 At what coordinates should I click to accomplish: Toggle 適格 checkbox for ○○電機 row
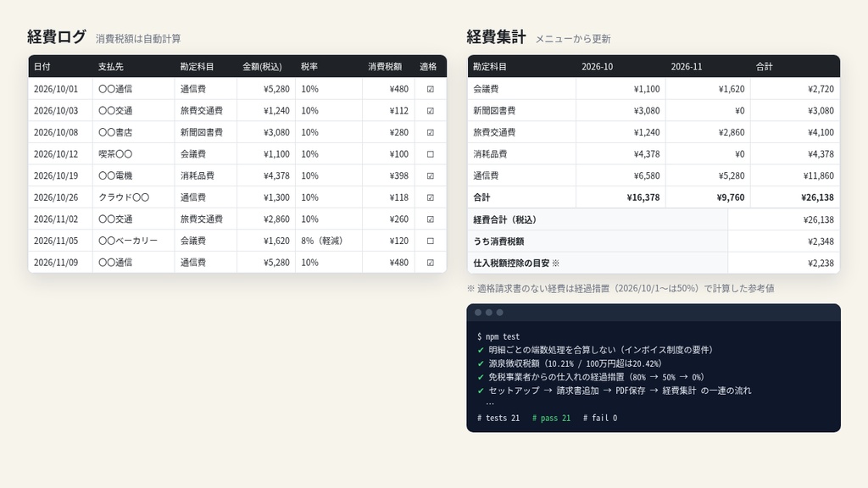tap(430, 176)
